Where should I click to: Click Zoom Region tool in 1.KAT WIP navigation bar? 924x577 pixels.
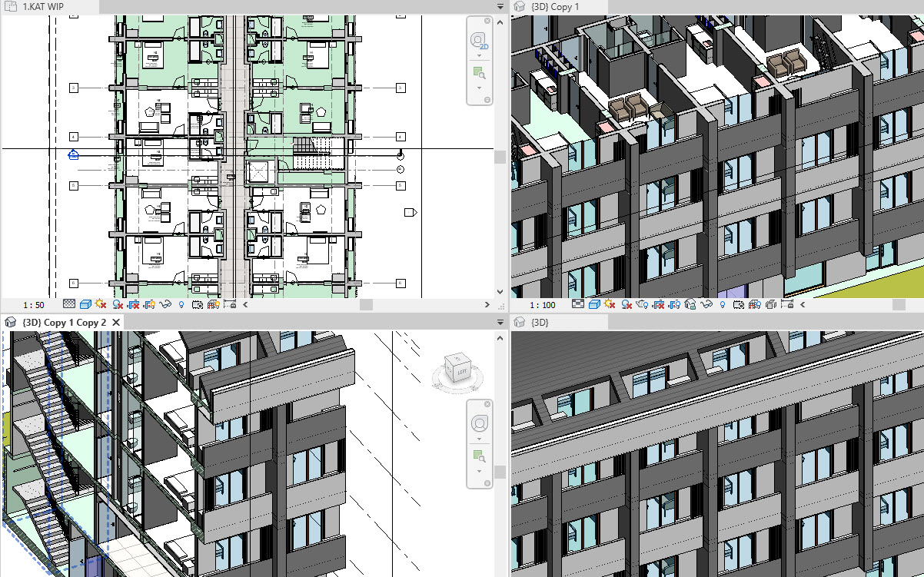coord(480,73)
